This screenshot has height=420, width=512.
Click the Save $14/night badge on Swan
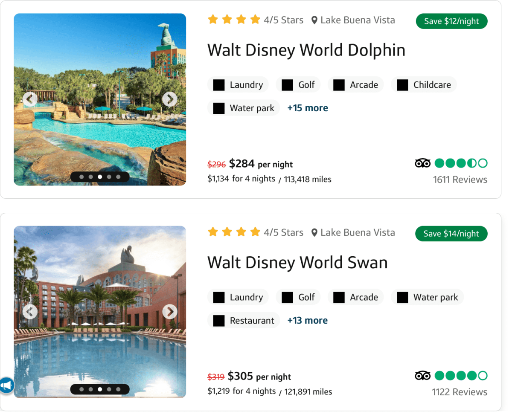click(451, 233)
